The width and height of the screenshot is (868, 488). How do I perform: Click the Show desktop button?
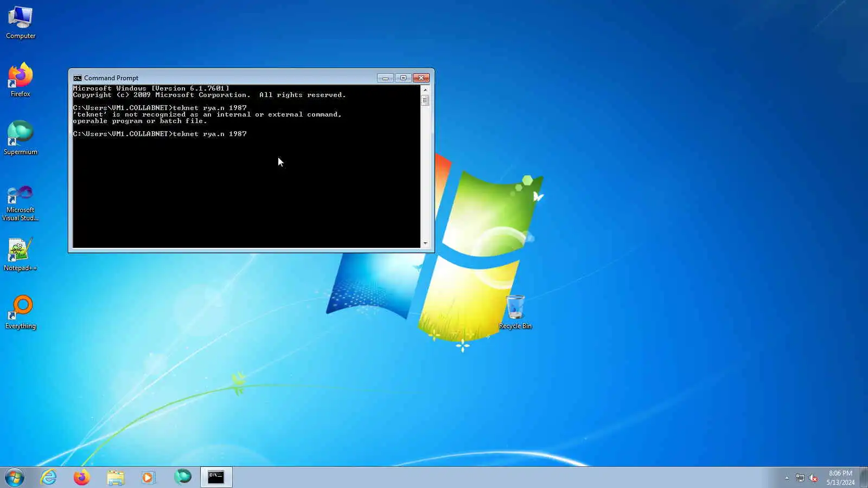click(x=864, y=477)
